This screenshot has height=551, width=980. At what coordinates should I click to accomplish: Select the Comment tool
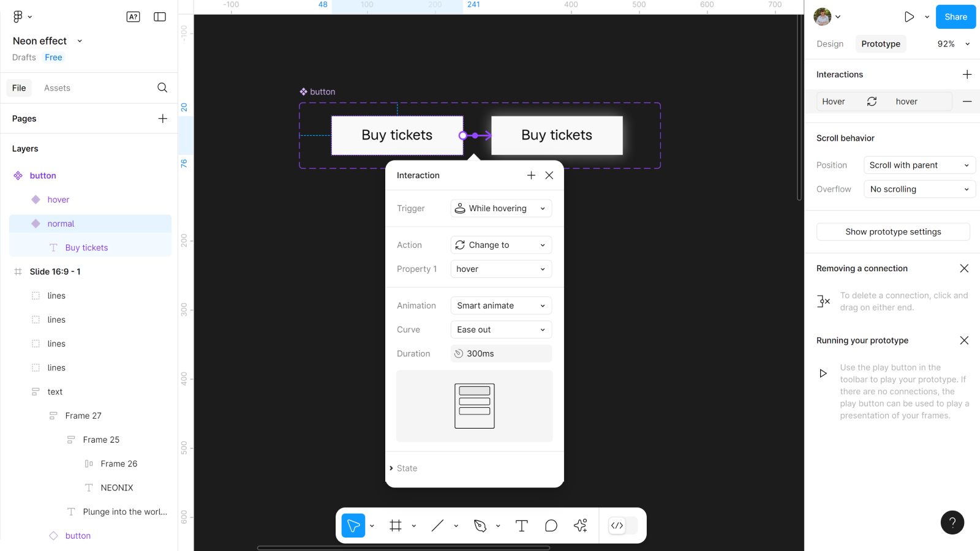(x=551, y=525)
